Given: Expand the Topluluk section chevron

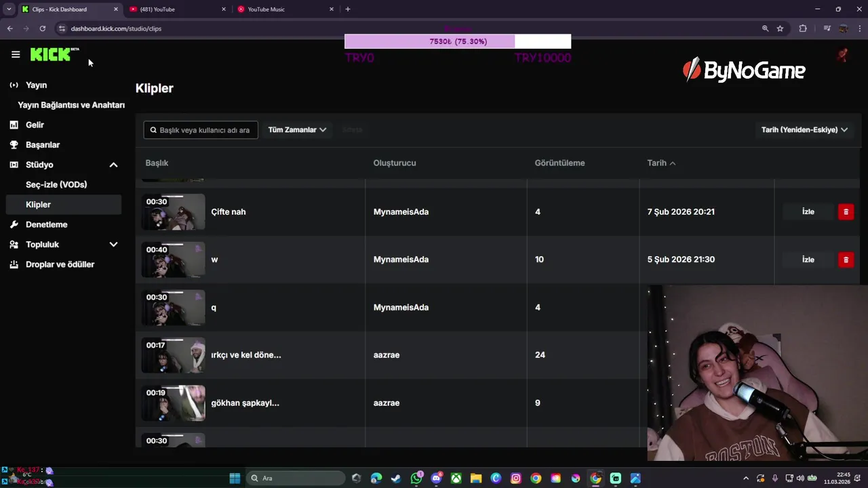Looking at the screenshot, I should point(113,244).
